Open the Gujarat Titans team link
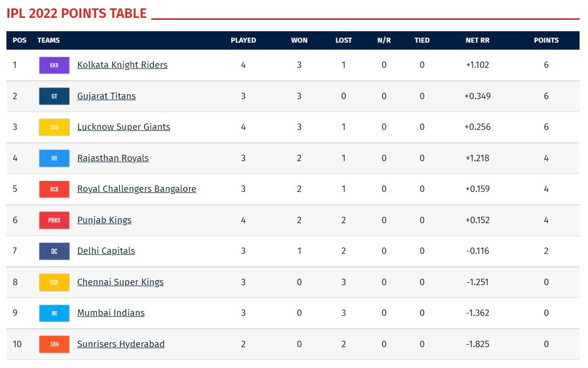The width and height of the screenshot is (588, 368). (x=106, y=96)
